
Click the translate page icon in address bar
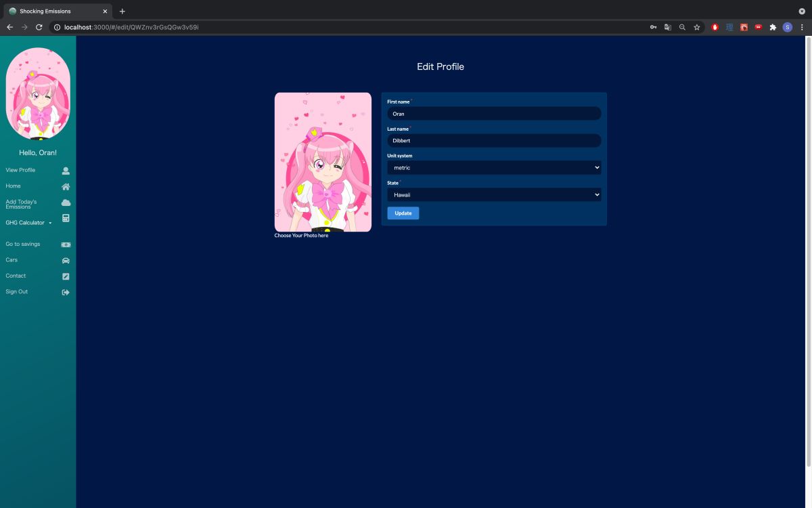pos(668,27)
